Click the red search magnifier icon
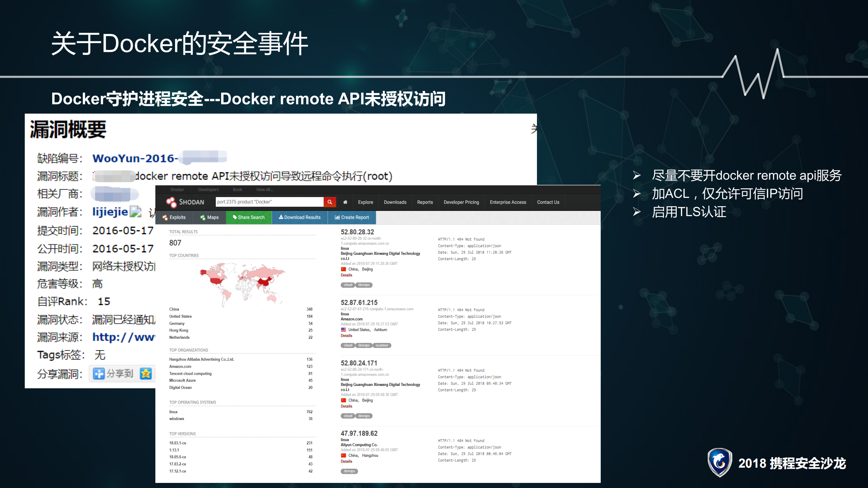 pyautogui.click(x=329, y=201)
